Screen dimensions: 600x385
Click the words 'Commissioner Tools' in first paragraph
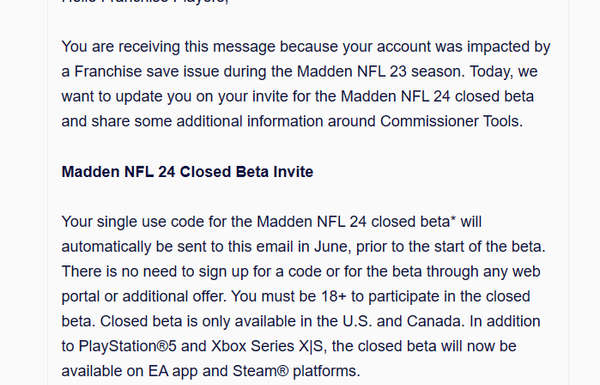tap(450, 121)
